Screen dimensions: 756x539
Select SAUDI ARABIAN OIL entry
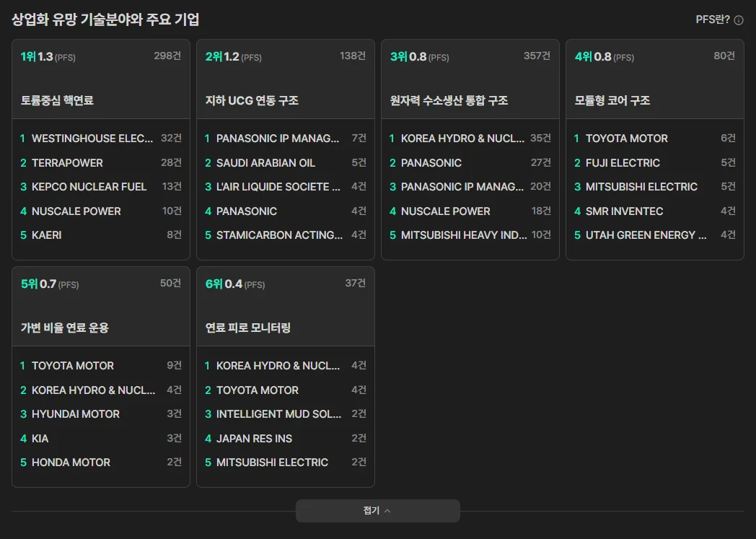265,162
